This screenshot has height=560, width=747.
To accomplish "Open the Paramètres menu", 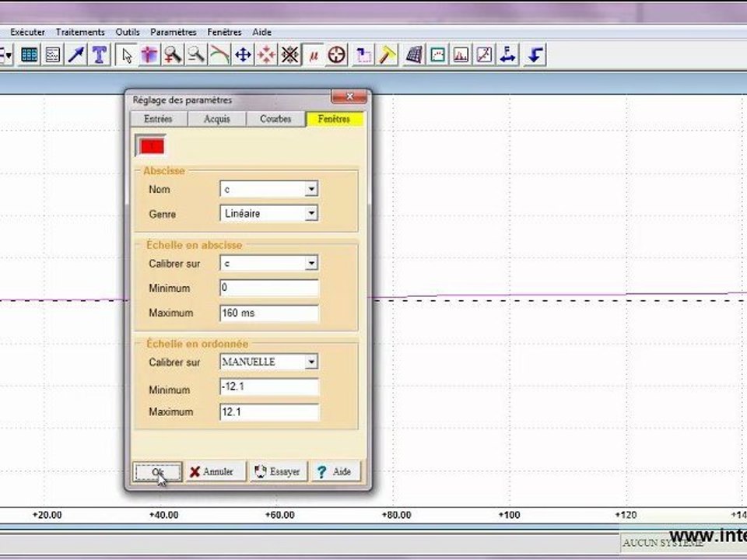I will pyautogui.click(x=174, y=33).
